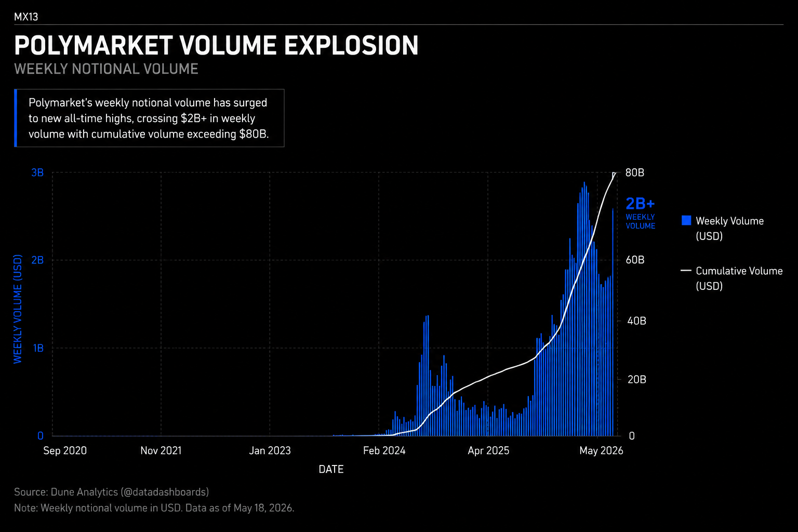Viewport: 798px width, 532px height.
Task: Click the tallest weekly volume bar near 2.9B
Action: [584, 309]
